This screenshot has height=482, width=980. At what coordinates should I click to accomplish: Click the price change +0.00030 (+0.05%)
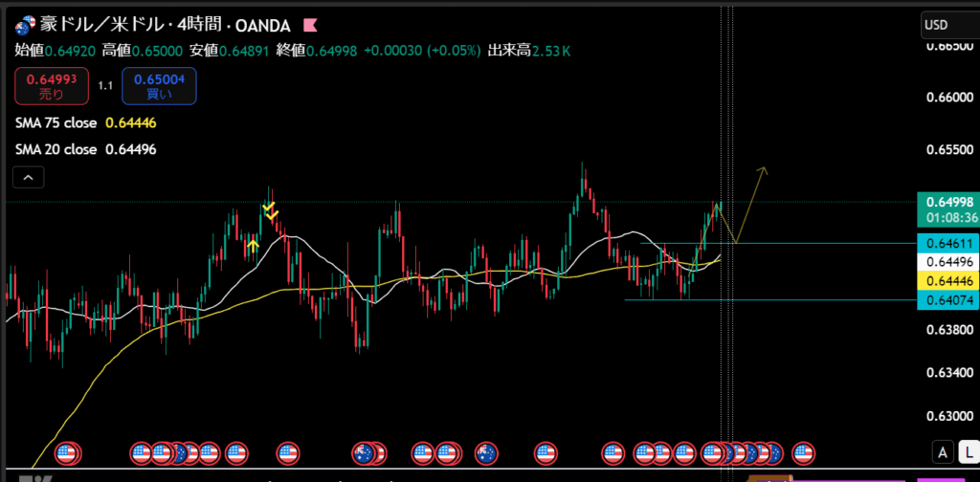pyautogui.click(x=423, y=52)
